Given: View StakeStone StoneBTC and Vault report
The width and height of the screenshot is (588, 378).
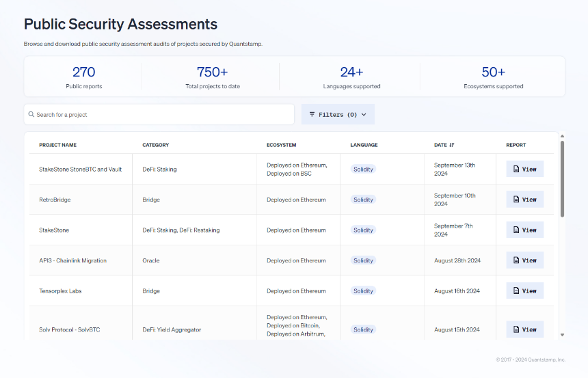Looking at the screenshot, I should pos(524,169).
